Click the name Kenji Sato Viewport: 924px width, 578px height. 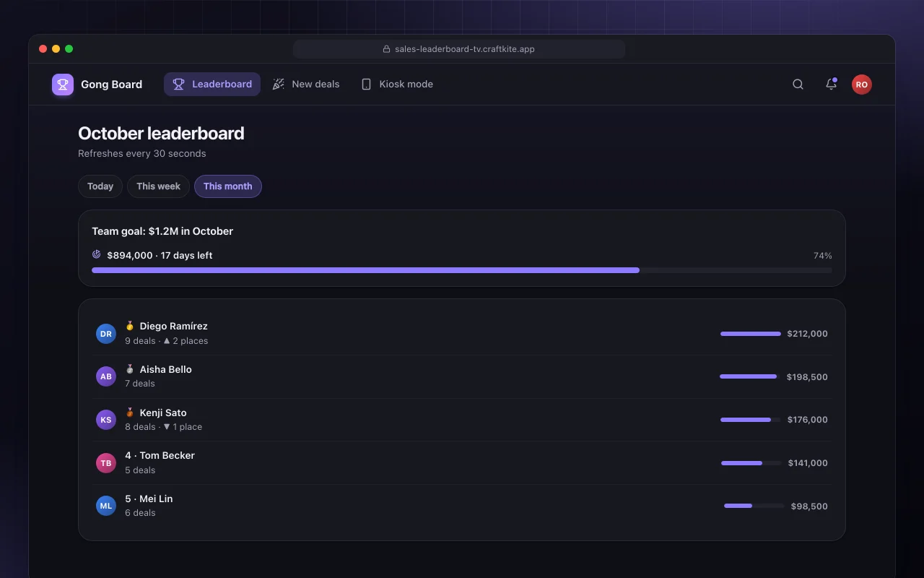pyautogui.click(x=163, y=413)
